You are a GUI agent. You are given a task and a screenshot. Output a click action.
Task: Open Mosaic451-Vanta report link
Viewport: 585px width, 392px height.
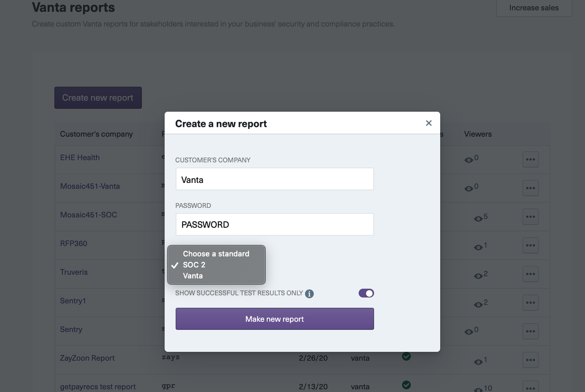coord(90,186)
